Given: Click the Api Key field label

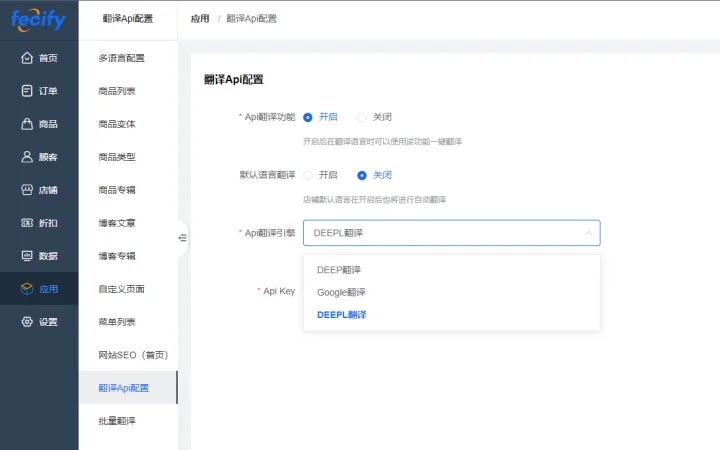Looking at the screenshot, I should [279, 291].
